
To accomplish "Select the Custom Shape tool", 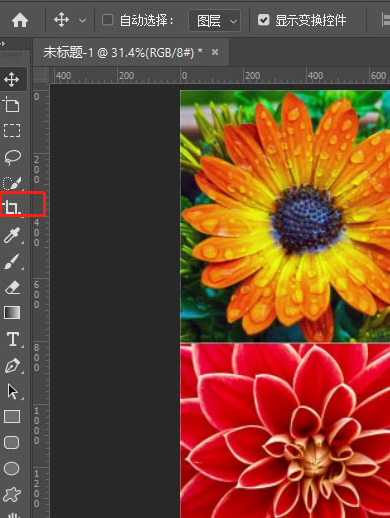I will pos(12,495).
